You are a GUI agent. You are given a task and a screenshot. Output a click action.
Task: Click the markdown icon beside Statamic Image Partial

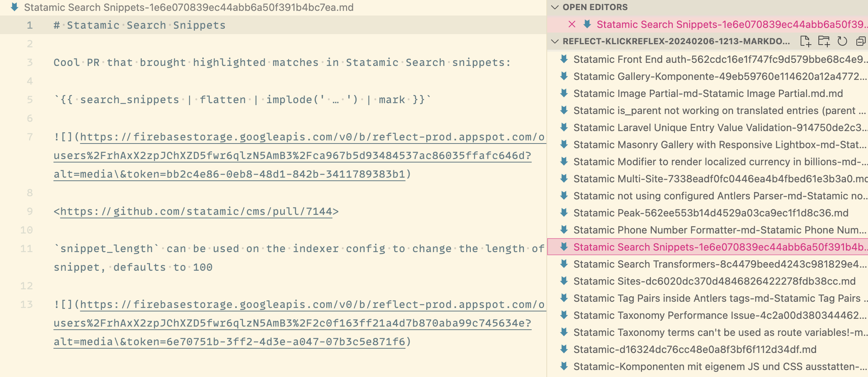point(564,93)
